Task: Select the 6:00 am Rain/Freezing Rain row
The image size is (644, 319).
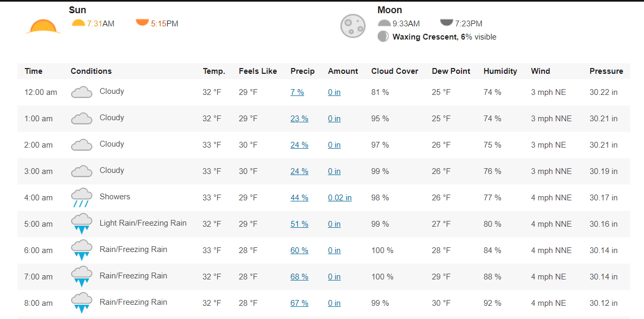Action: click(324, 250)
